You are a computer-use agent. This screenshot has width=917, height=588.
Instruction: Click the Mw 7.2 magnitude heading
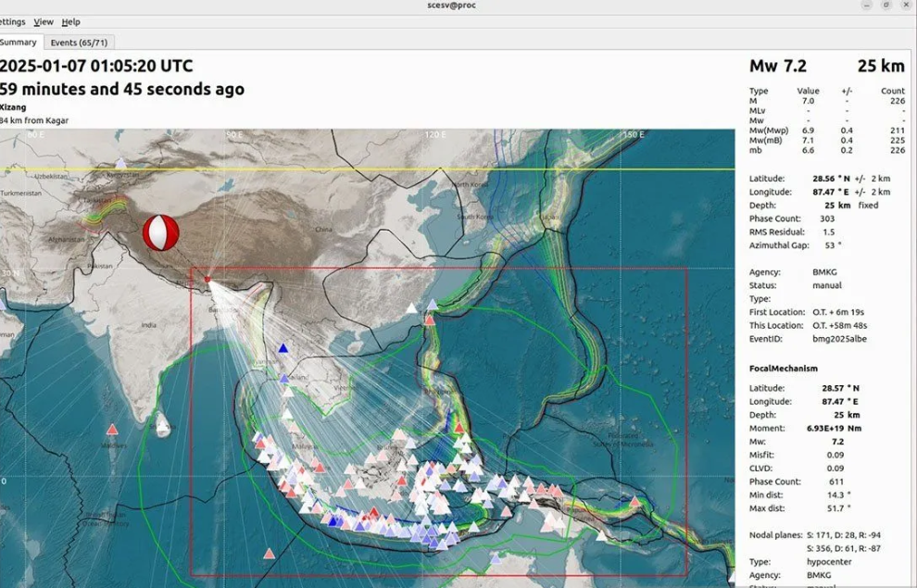tap(777, 66)
